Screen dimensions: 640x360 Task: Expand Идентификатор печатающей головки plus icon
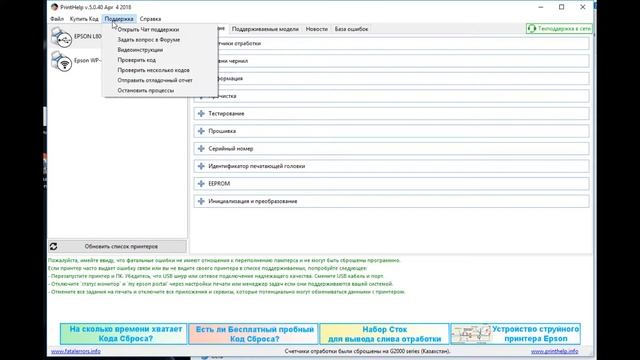click(x=201, y=166)
